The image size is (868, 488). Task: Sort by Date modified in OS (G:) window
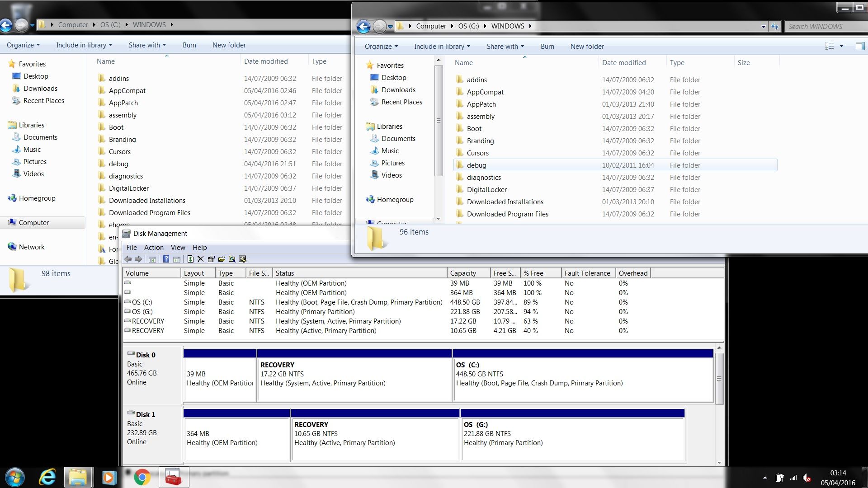click(x=632, y=62)
